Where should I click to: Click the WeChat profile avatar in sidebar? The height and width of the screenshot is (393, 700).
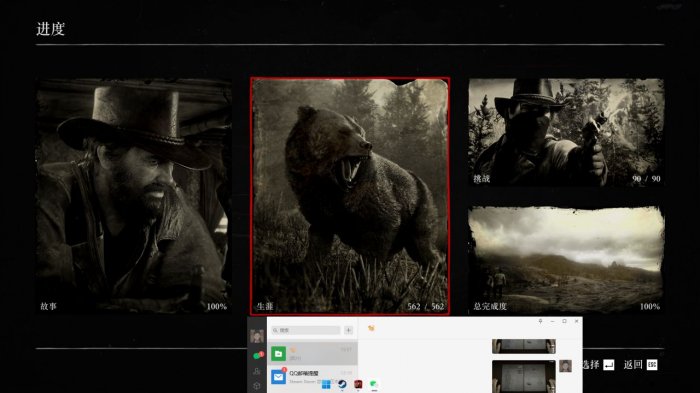[x=257, y=336]
